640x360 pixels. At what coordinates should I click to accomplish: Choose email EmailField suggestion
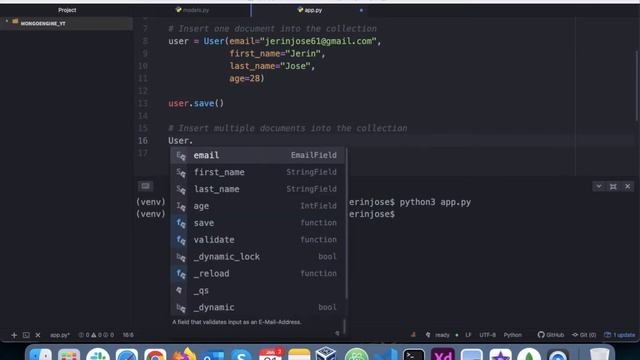point(258,155)
